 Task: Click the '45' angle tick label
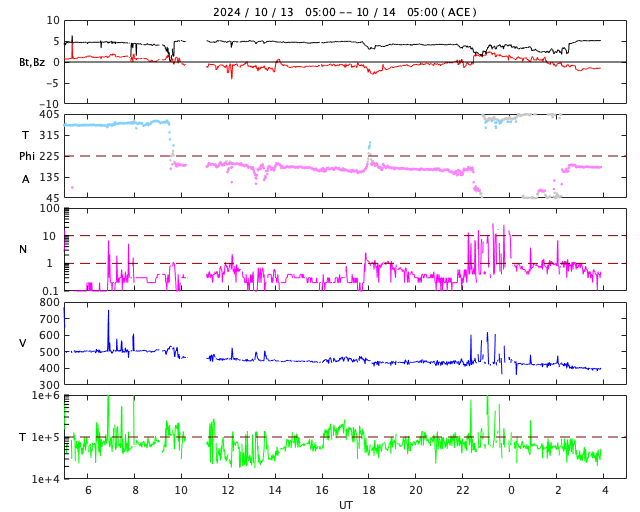click(53, 198)
